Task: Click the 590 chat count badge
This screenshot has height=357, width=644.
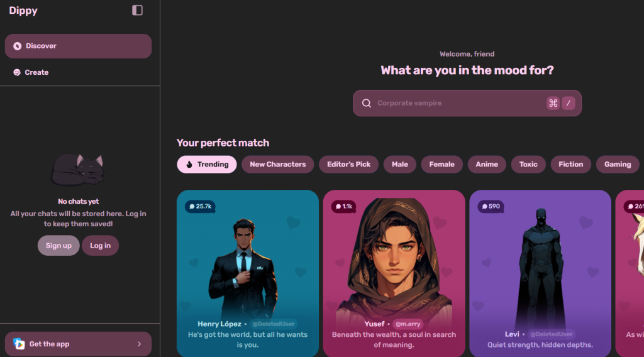Action: point(491,206)
